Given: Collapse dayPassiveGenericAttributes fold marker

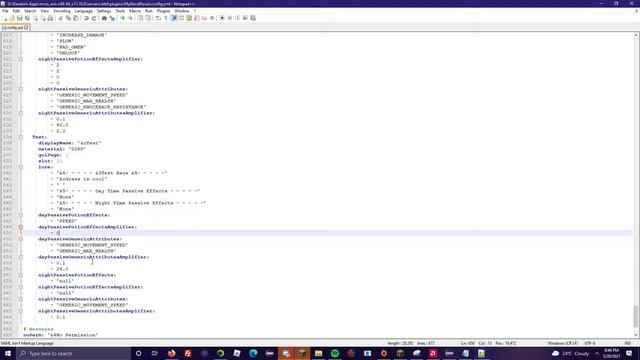Looking at the screenshot, I should point(21,239).
